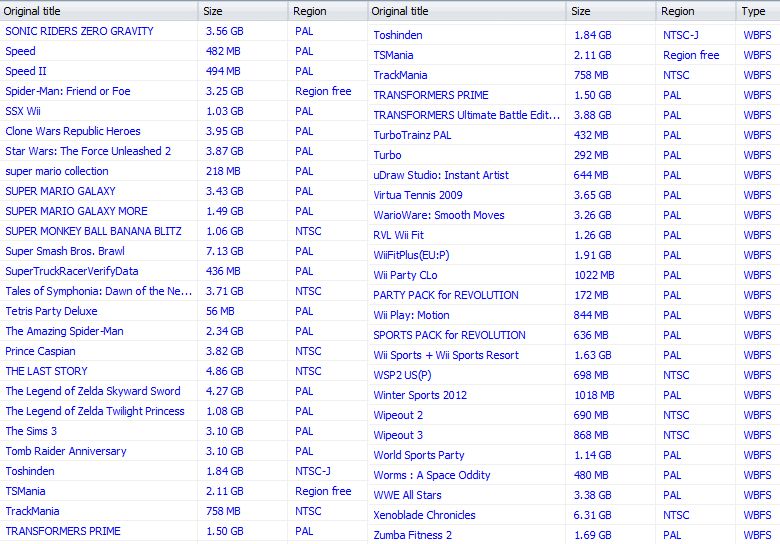Click the 3.56 GB size cell

click(224, 31)
